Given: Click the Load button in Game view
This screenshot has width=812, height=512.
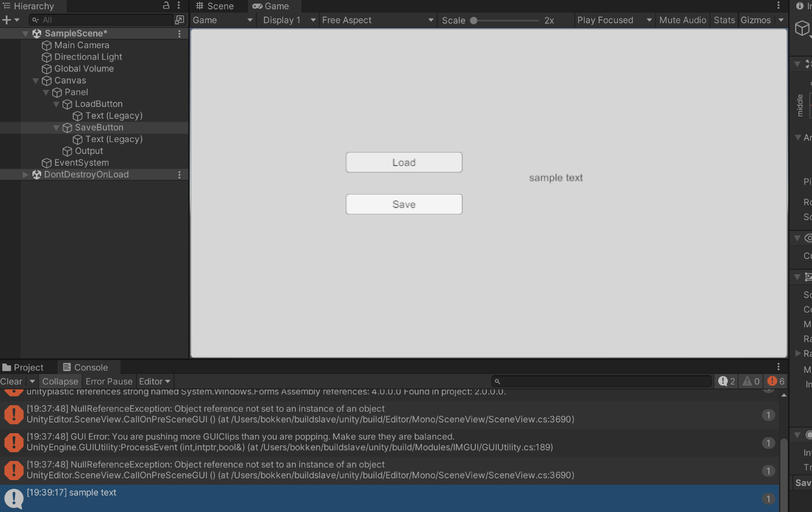Looking at the screenshot, I should (404, 162).
